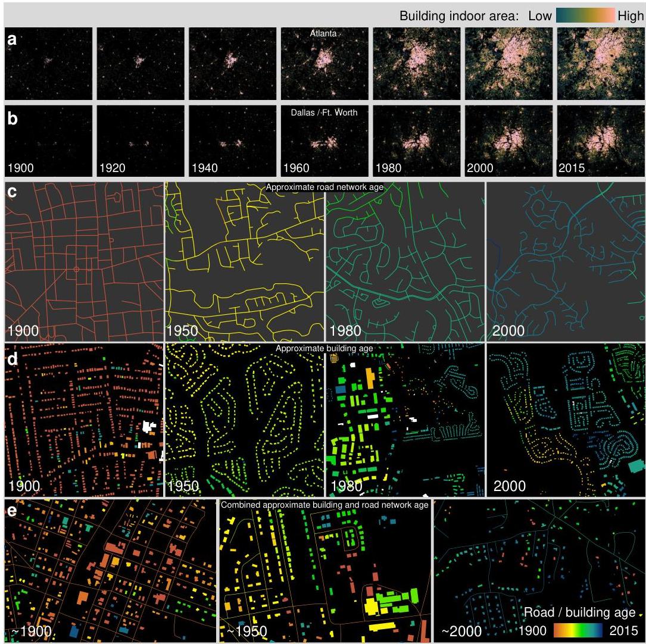Select the 'Low' label of indoor area legend
Viewport: 646px width, 644px height.
click(x=539, y=15)
